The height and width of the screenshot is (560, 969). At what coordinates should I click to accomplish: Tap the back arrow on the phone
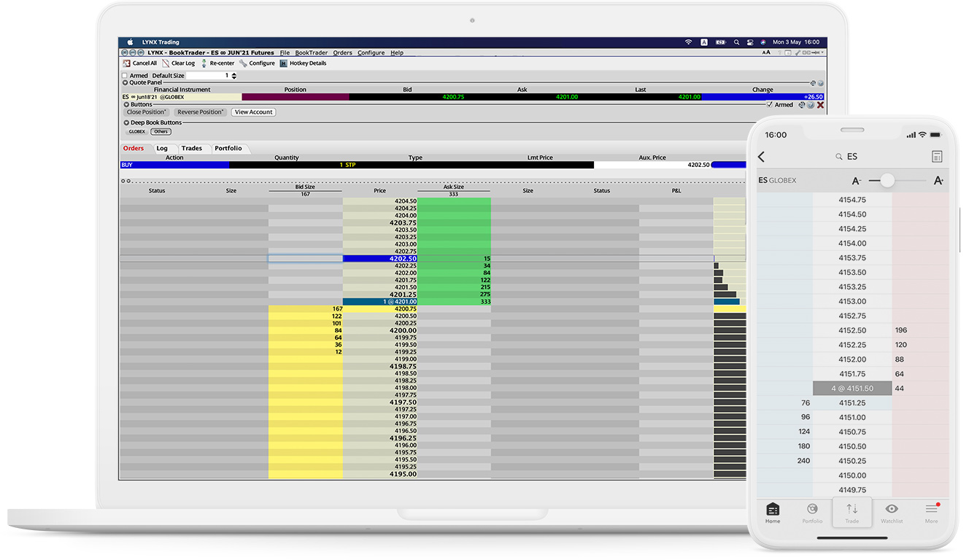coord(761,157)
